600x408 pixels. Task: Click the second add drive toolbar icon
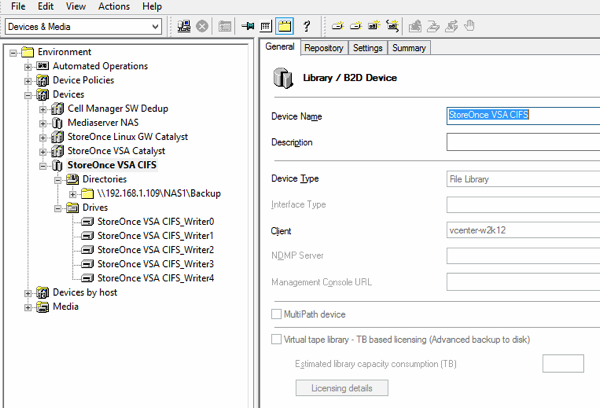pos(356,26)
